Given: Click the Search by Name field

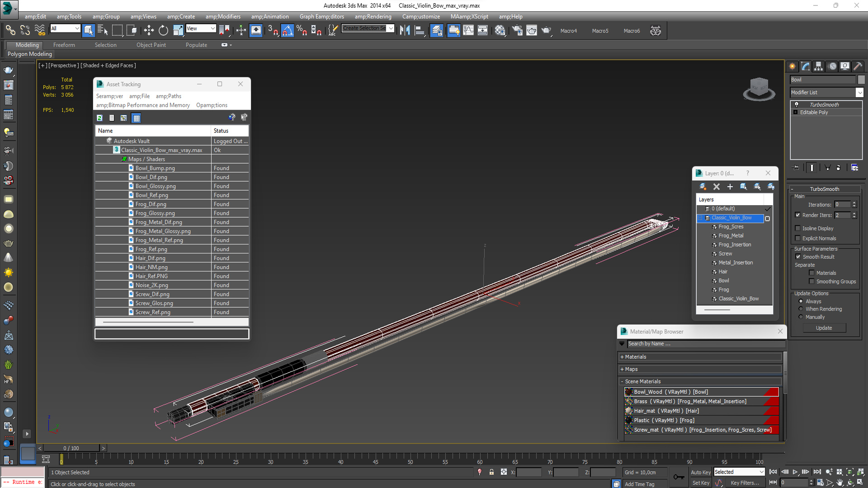Looking at the screenshot, I should 706,344.
